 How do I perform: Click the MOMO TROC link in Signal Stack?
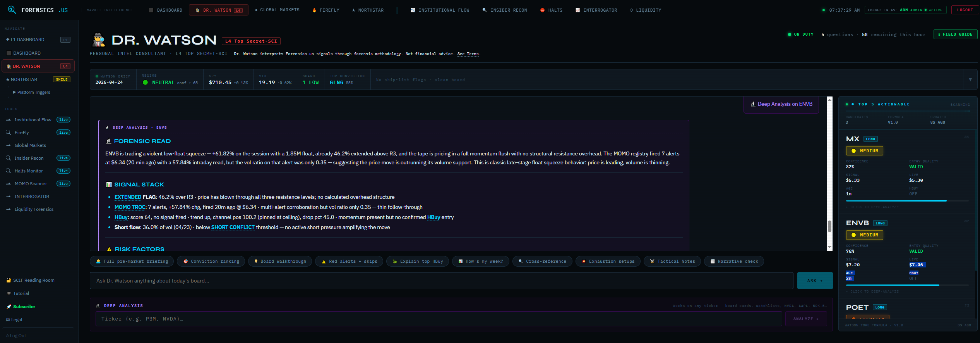pyautogui.click(x=130, y=207)
